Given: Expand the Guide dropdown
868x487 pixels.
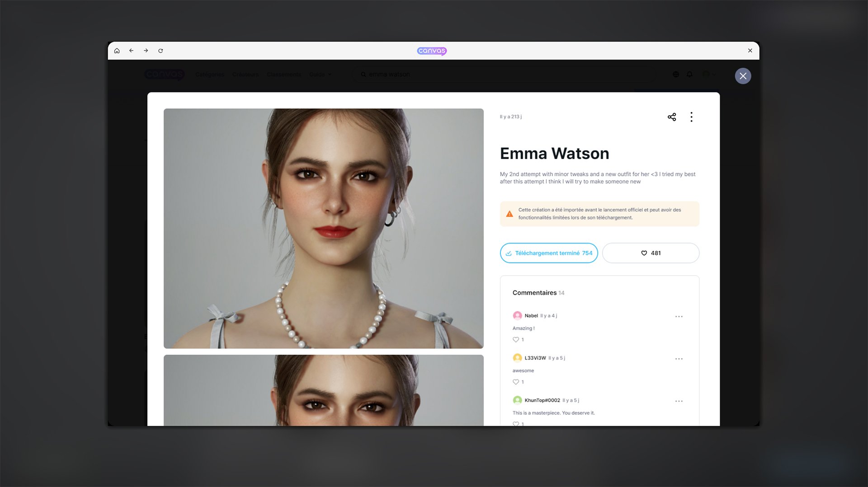Looking at the screenshot, I should coord(320,75).
